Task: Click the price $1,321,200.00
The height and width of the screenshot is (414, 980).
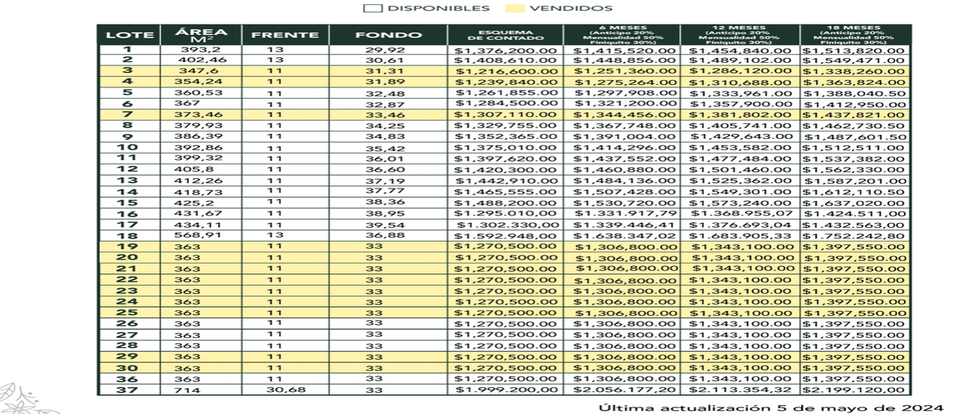Action: (624, 104)
